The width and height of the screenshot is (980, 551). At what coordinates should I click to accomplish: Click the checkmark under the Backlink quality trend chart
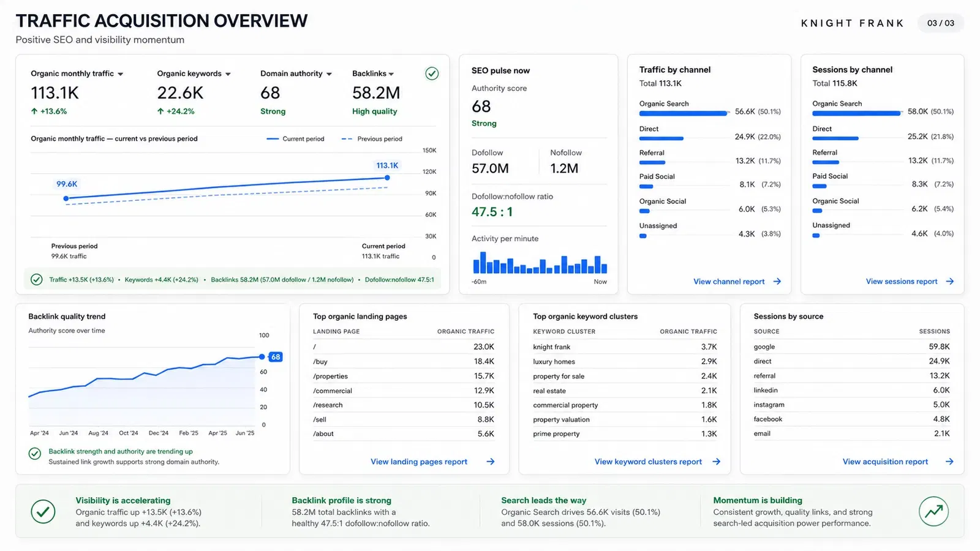coord(35,454)
